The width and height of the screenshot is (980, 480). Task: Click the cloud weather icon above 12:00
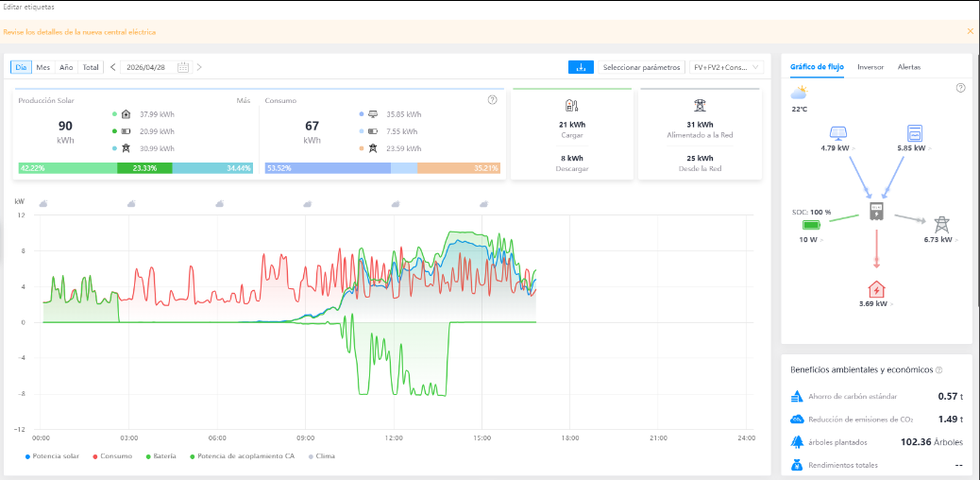(x=395, y=204)
